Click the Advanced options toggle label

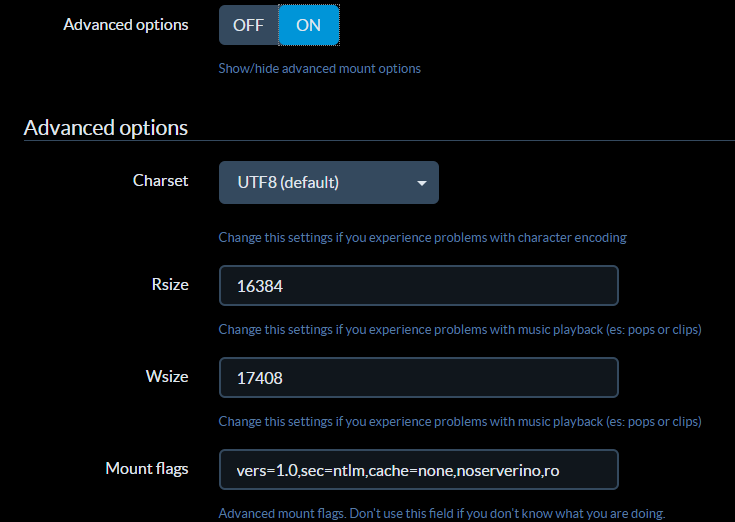coord(126,24)
